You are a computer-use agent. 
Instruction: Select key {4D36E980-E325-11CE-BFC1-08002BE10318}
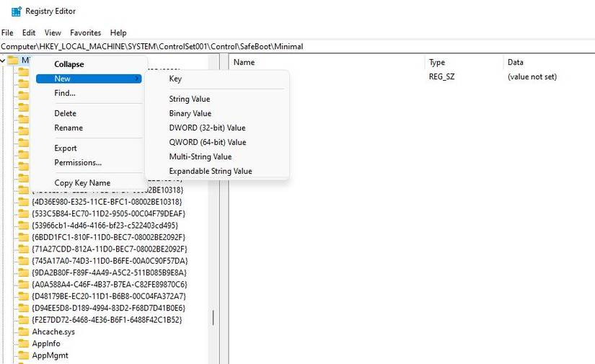point(107,202)
